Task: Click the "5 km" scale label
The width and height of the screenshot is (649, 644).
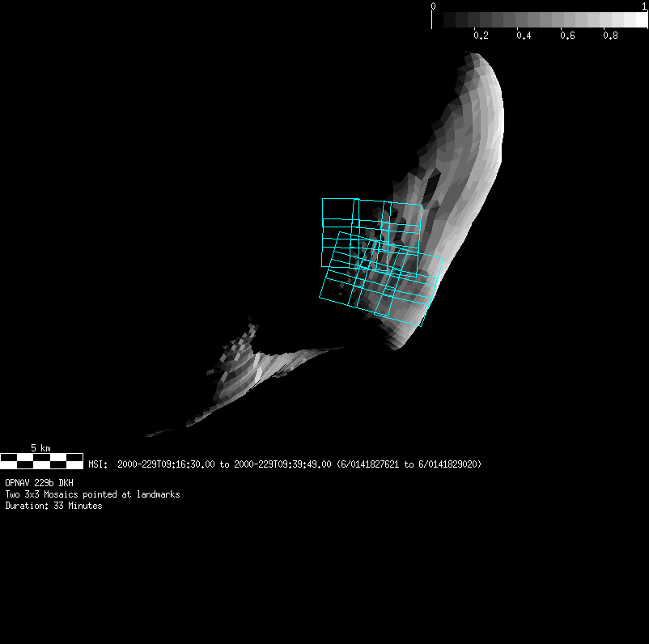Action: coord(40,448)
